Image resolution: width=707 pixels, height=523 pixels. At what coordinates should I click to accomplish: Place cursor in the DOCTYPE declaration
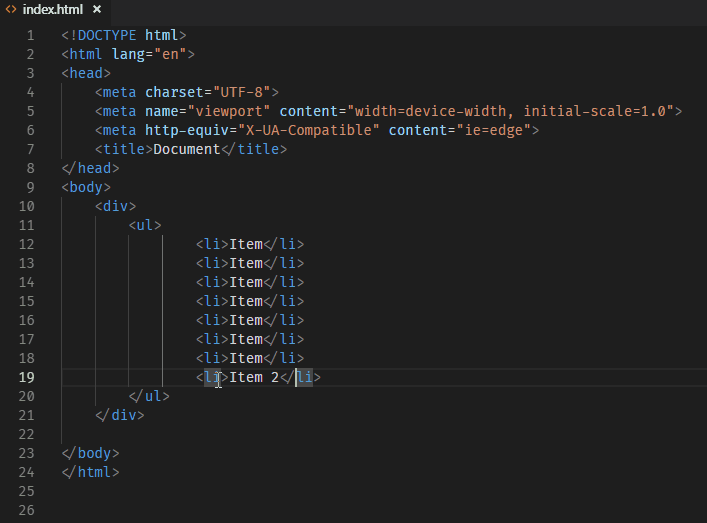pos(124,35)
